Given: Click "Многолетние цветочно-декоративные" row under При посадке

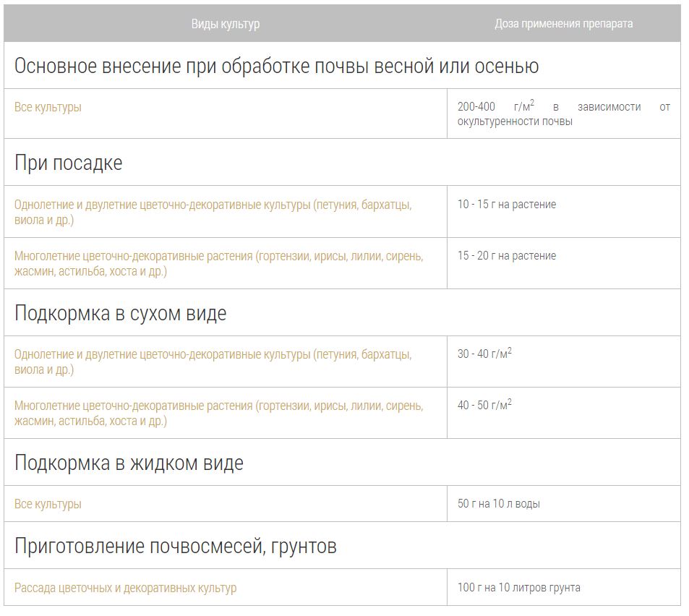Looking at the screenshot, I should (x=218, y=263).
